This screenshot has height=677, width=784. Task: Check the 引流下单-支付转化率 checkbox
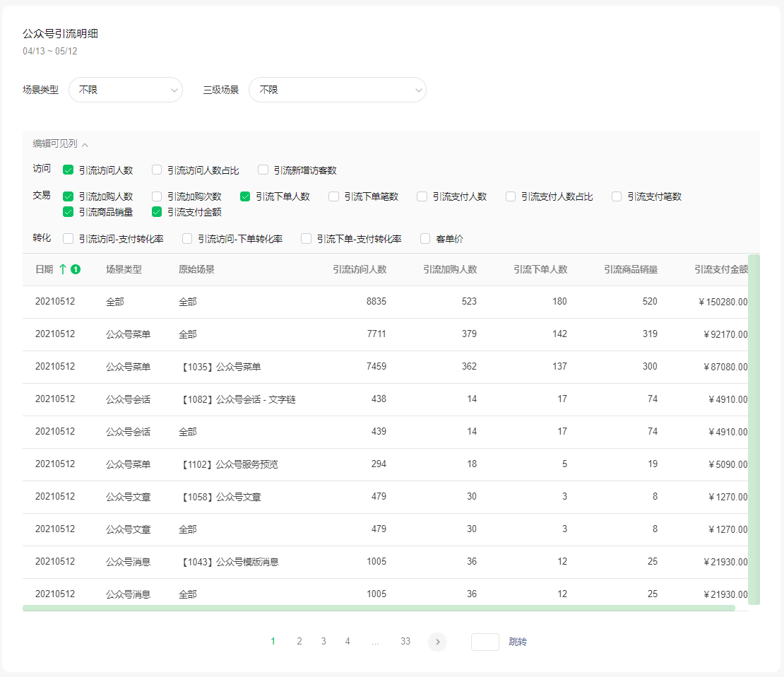tap(306, 239)
